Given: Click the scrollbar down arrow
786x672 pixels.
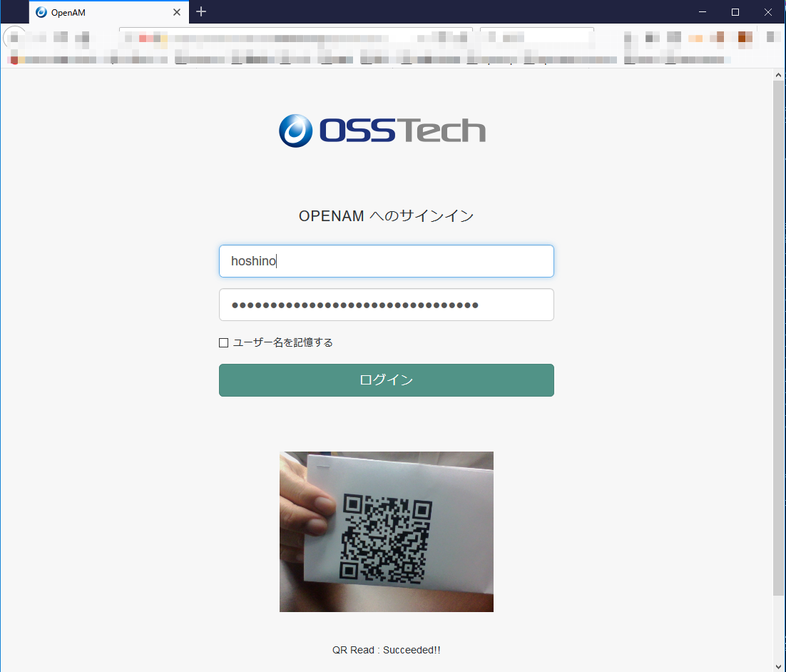Looking at the screenshot, I should [777, 666].
